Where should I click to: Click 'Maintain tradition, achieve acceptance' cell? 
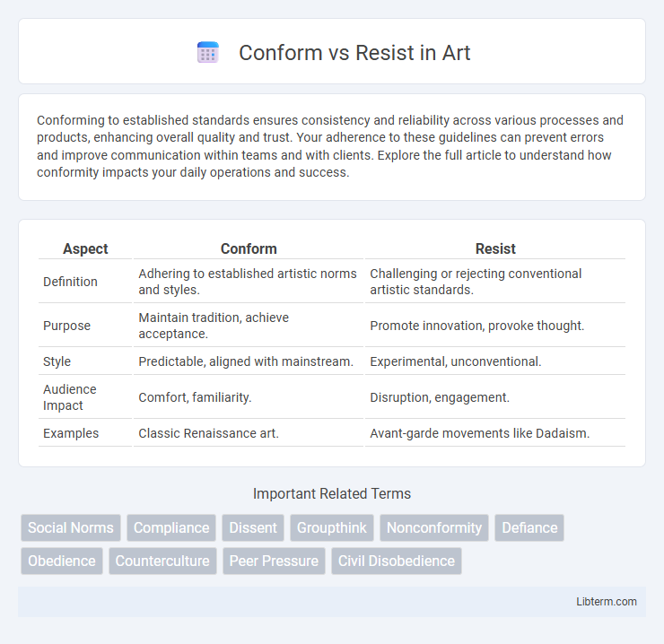249,326
